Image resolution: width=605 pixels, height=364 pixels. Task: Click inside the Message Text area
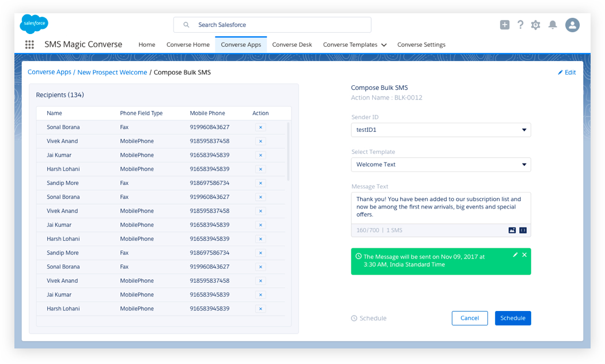point(441,208)
